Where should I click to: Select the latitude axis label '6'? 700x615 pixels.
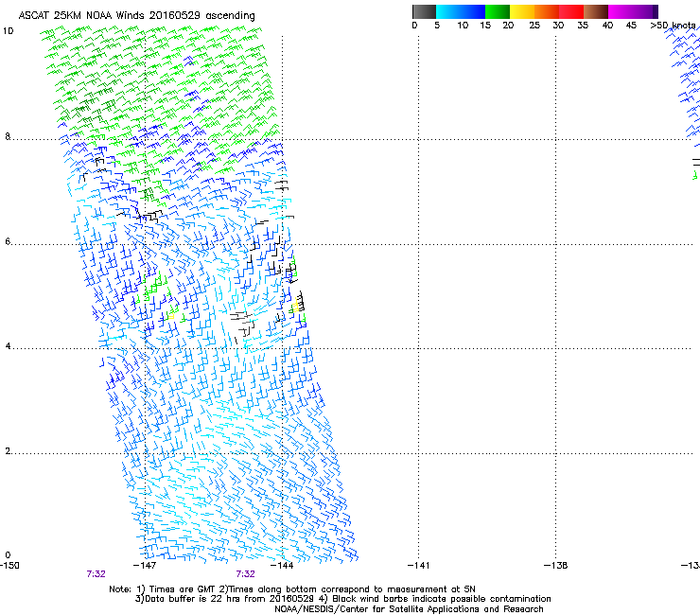(x=8, y=241)
